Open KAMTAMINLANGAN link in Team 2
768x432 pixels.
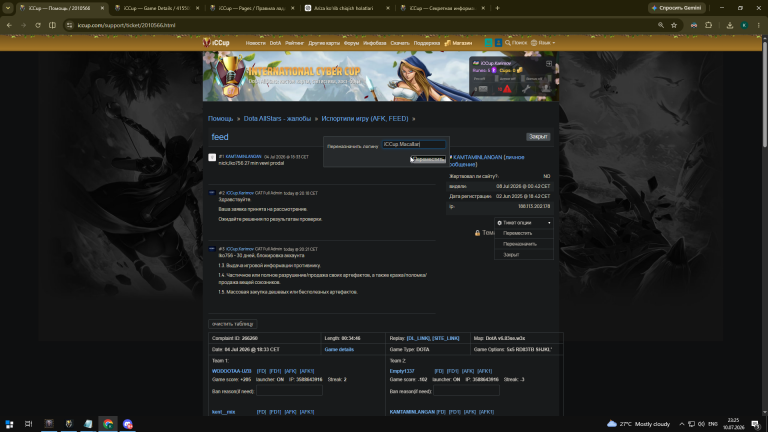(x=412, y=412)
